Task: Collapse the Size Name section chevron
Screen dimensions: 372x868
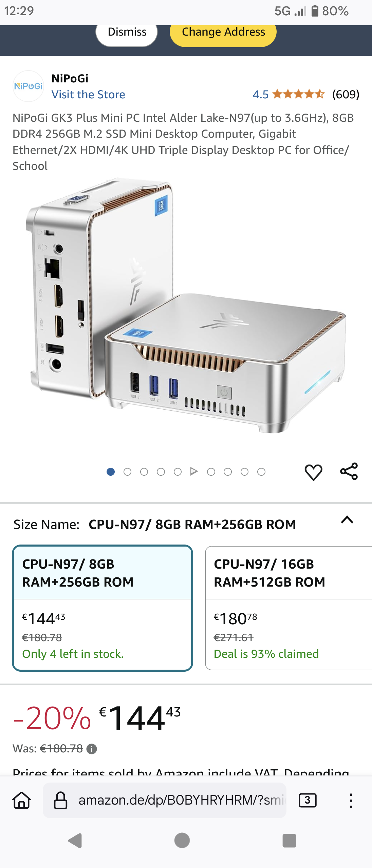Action: [x=347, y=520]
